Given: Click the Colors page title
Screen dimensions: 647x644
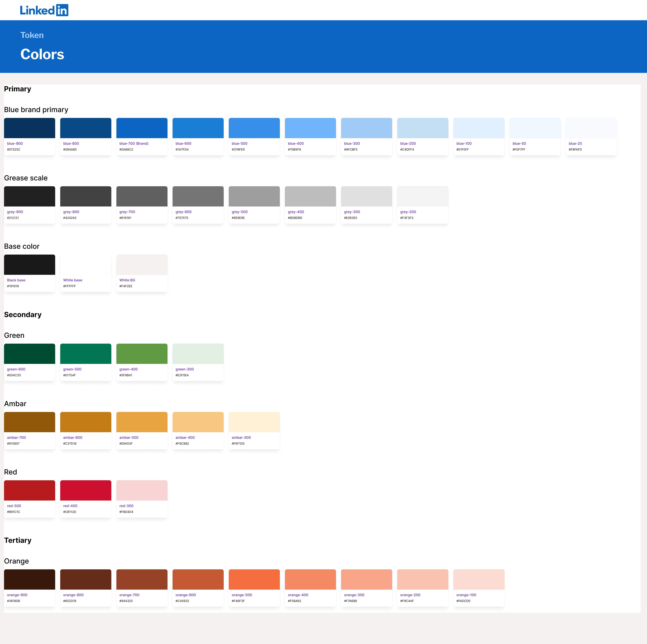Looking at the screenshot, I should coord(42,54).
